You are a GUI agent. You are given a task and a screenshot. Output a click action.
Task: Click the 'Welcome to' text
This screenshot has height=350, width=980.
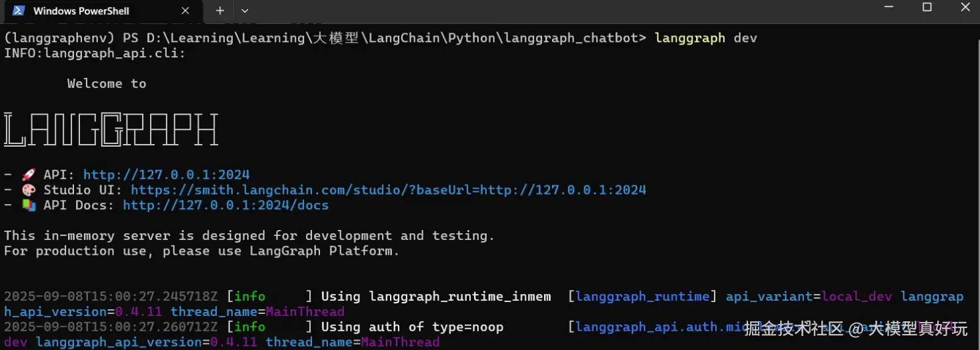pyautogui.click(x=107, y=83)
